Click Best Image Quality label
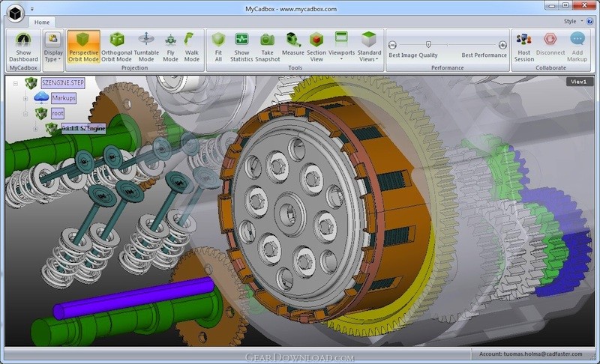The width and height of the screenshot is (600, 364). pos(413,55)
